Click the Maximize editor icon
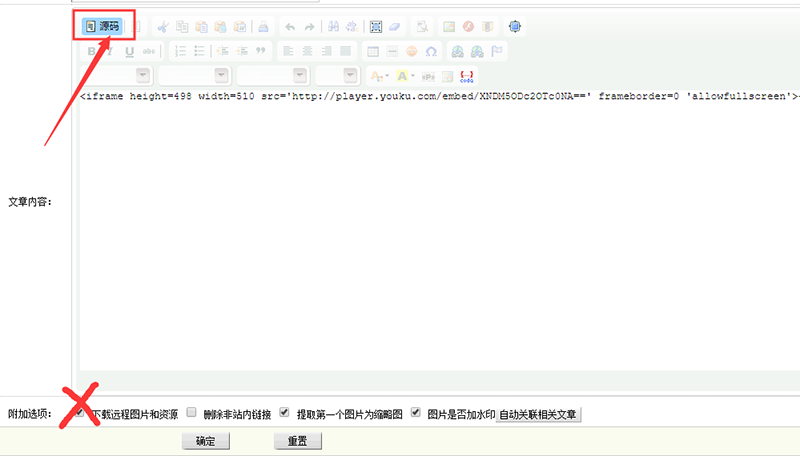 (x=514, y=26)
